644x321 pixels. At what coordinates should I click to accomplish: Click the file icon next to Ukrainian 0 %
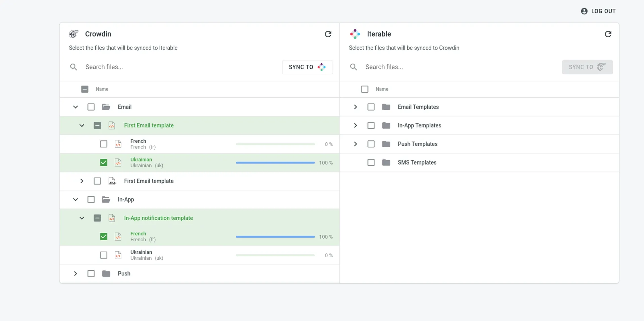pos(118,255)
